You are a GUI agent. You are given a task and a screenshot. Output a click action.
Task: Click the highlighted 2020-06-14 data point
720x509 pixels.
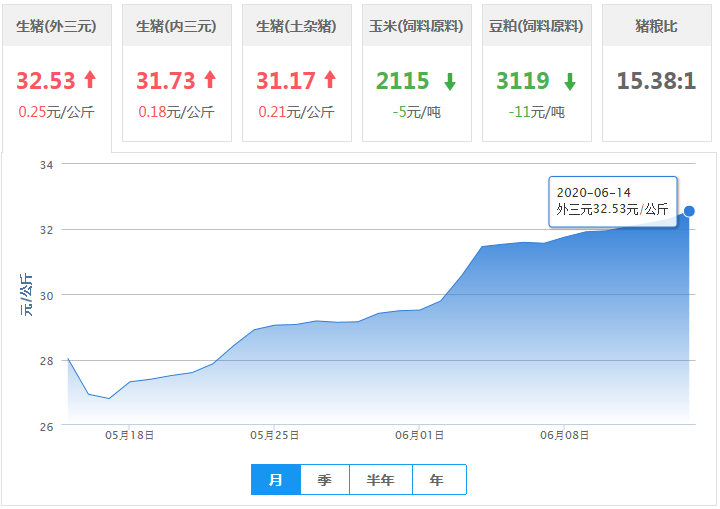689,211
